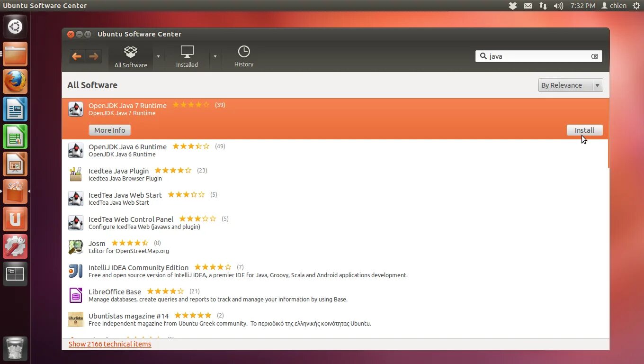Select the Icedtea Java Plugin title
644x364 pixels.
pyautogui.click(x=118, y=171)
